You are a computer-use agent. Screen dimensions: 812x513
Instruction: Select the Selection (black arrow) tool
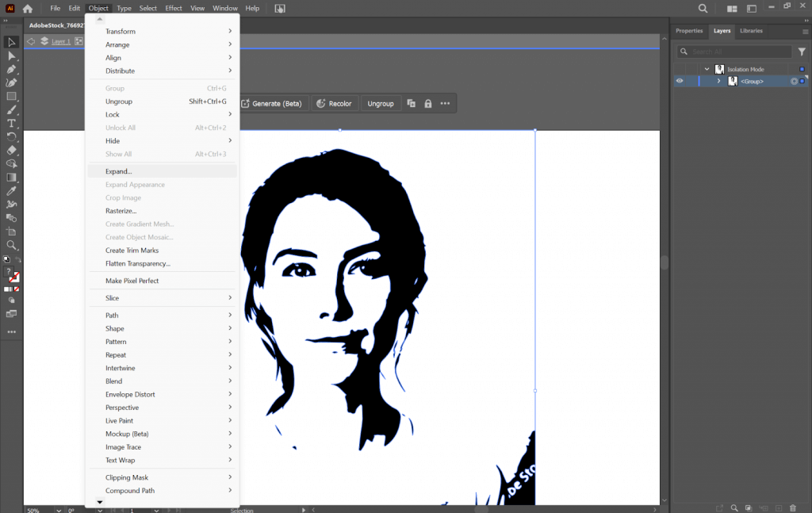pyautogui.click(x=11, y=42)
